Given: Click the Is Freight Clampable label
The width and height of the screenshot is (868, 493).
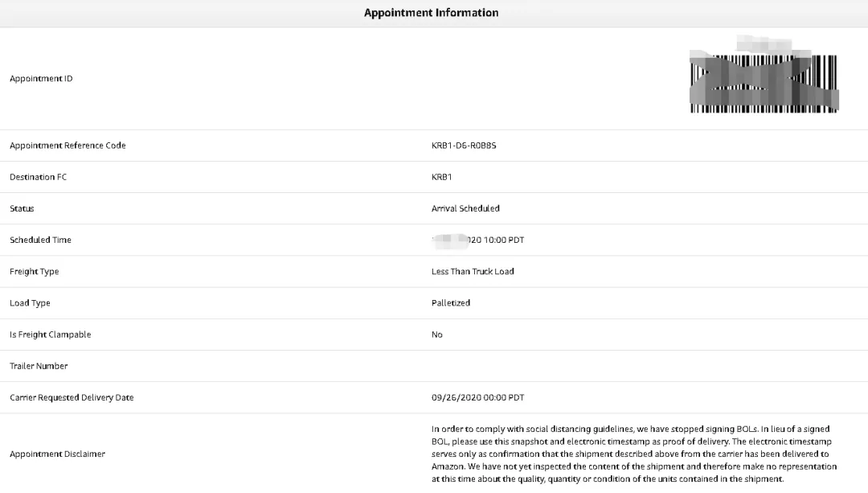Looking at the screenshot, I should pos(51,335).
